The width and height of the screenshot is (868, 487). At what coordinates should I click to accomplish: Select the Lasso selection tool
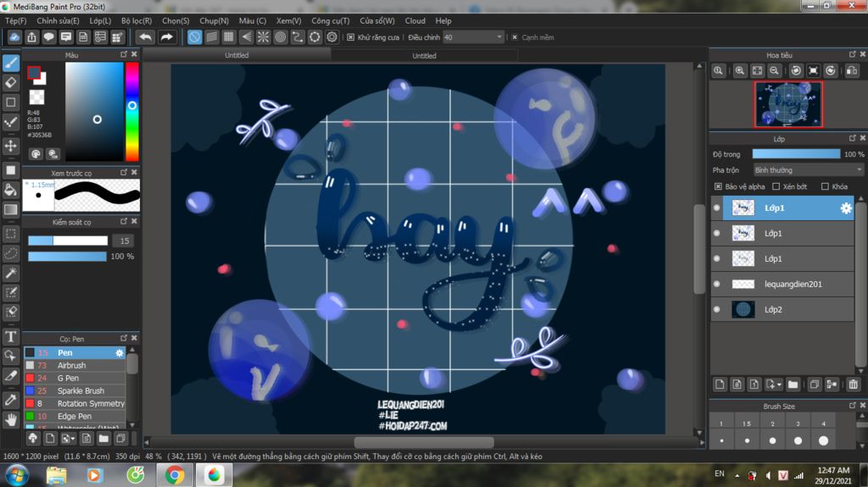(11, 253)
